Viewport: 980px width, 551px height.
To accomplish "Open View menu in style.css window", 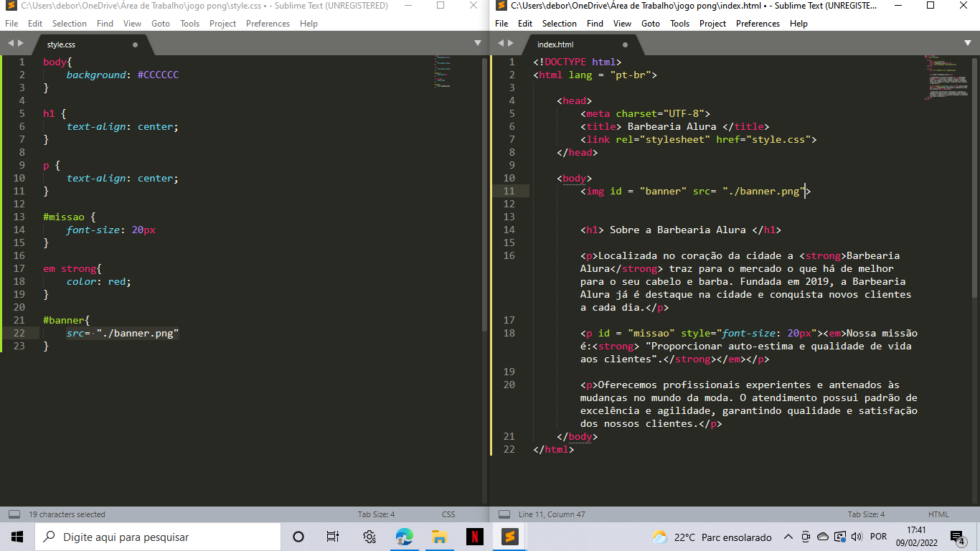I will pyautogui.click(x=132, y=23).
